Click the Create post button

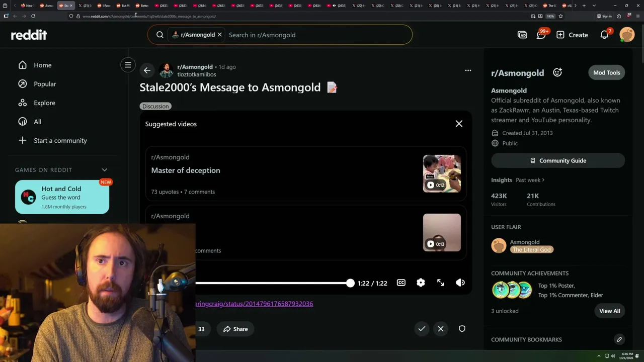572,35
